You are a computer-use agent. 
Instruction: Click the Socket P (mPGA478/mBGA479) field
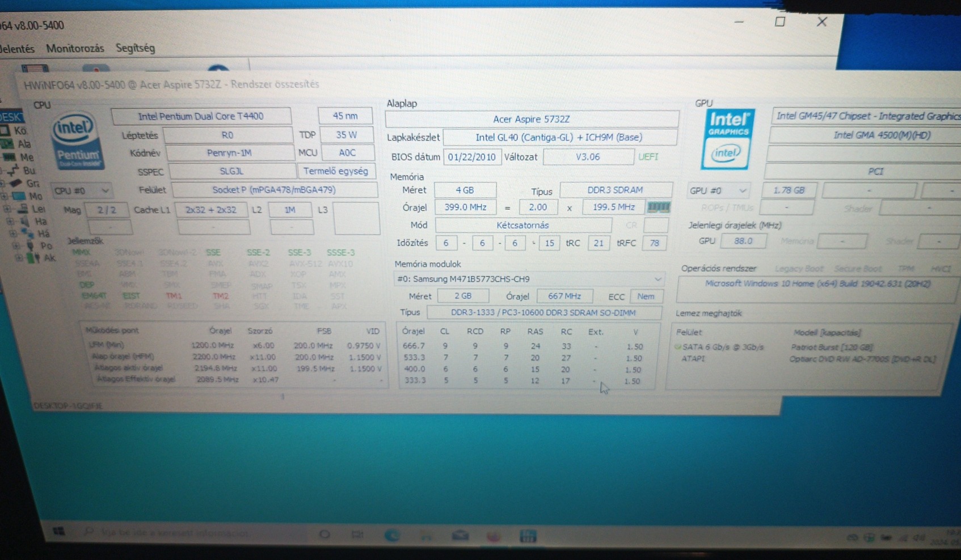(x=275, y=190)
